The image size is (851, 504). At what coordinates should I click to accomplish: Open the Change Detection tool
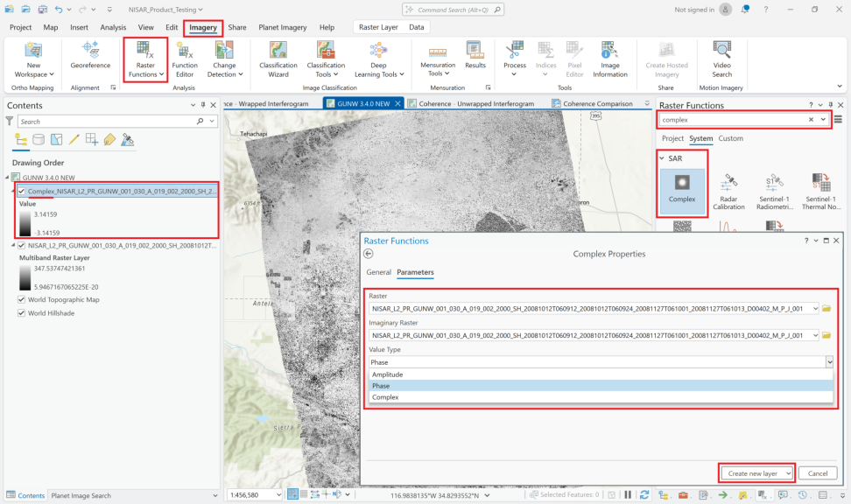(x=225, y=59)
